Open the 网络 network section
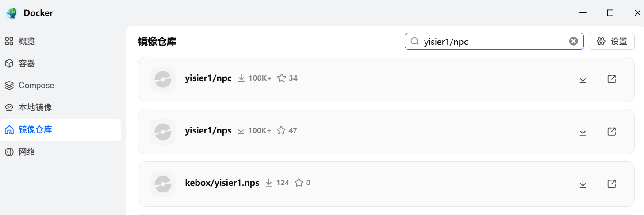Image resolution: width=644 pixels, height=215 pixels. coord(27,152)
